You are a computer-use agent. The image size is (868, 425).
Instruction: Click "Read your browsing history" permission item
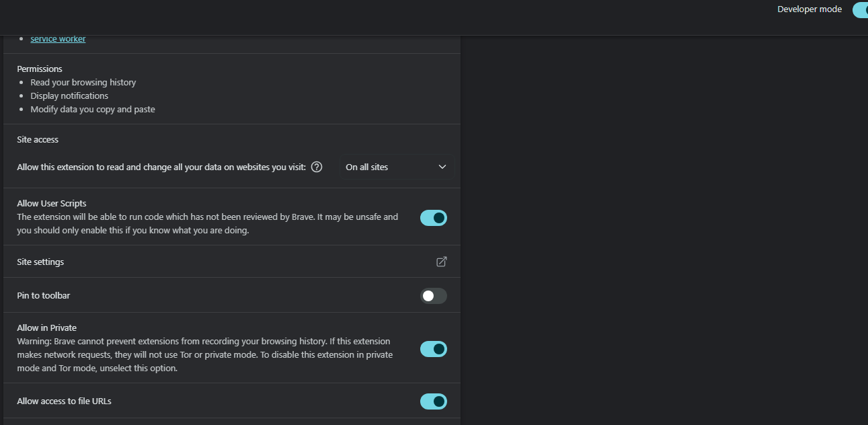83,82
